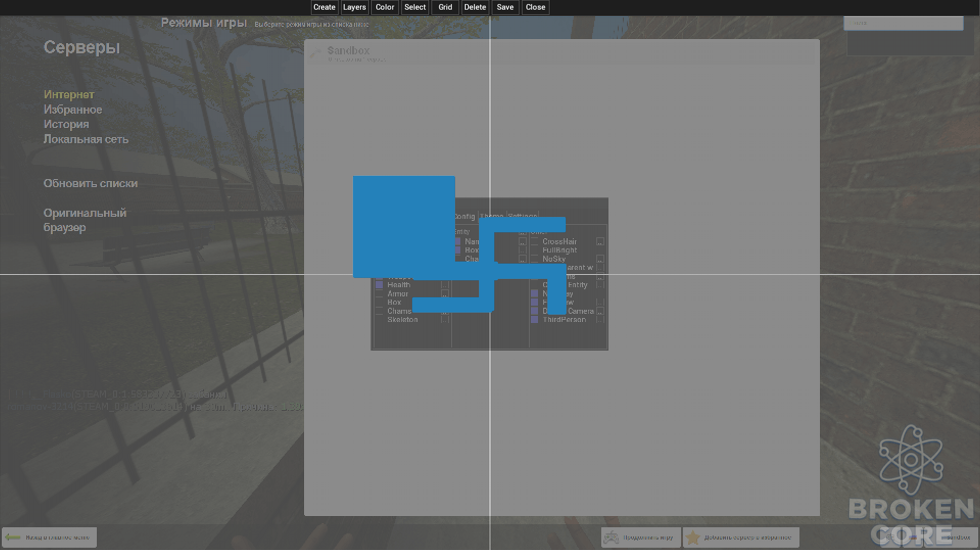980x550 pixels.
Task: Click the star icon to add server to favorites
Action: point(693,537)
